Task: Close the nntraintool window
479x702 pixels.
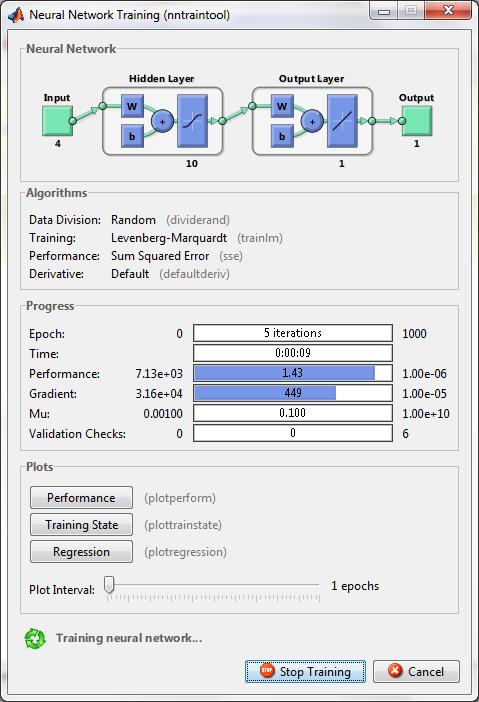Action: [x=448, y=11]
